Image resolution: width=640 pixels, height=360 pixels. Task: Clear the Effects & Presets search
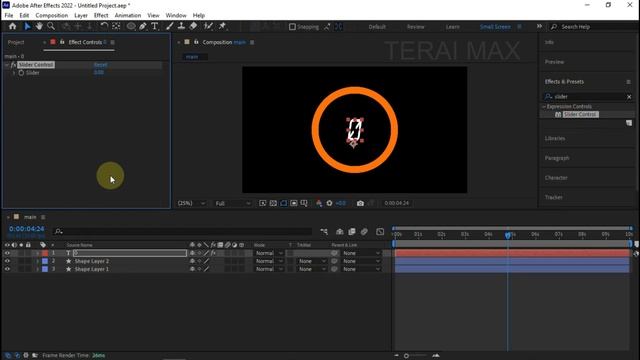(x=629, y=97)
